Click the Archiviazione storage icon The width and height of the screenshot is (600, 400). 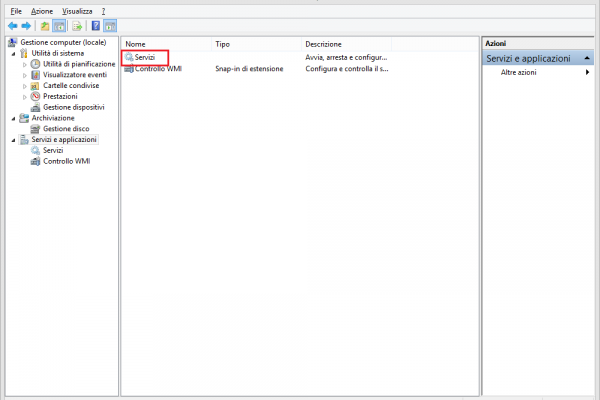24,118
